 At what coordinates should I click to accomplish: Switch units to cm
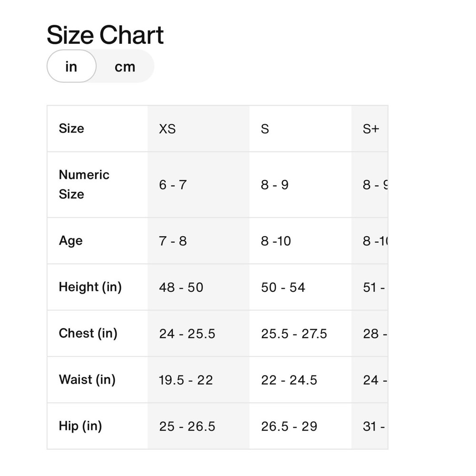[x=125, y=67]
